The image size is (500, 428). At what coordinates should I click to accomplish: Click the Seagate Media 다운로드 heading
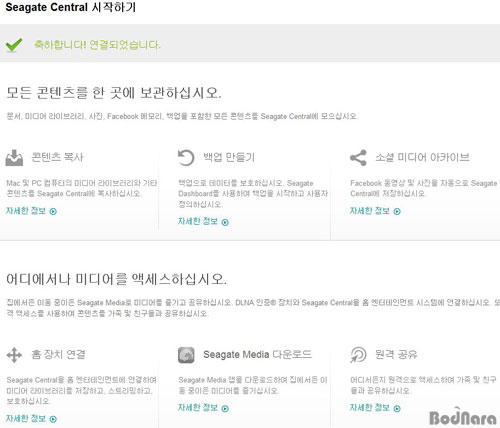[x=257, y=354]
